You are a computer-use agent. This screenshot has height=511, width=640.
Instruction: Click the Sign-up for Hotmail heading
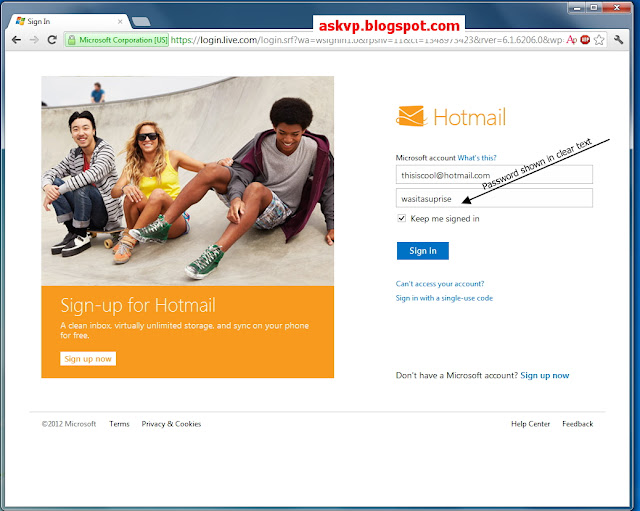[138, 305]
